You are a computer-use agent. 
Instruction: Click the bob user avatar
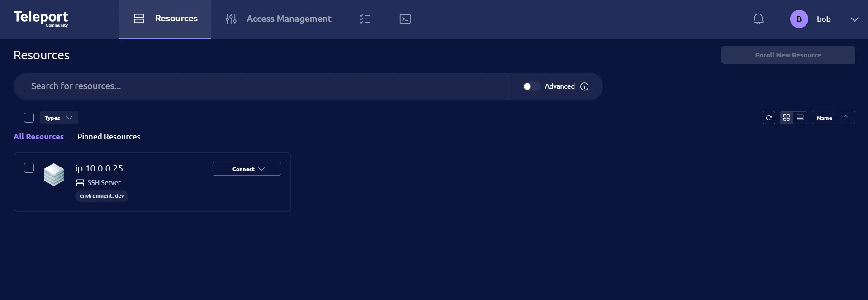pos(799,19)
